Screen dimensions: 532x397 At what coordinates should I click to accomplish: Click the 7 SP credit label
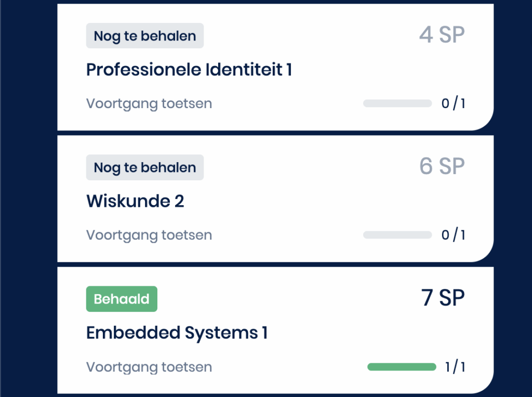coord(443,298)
